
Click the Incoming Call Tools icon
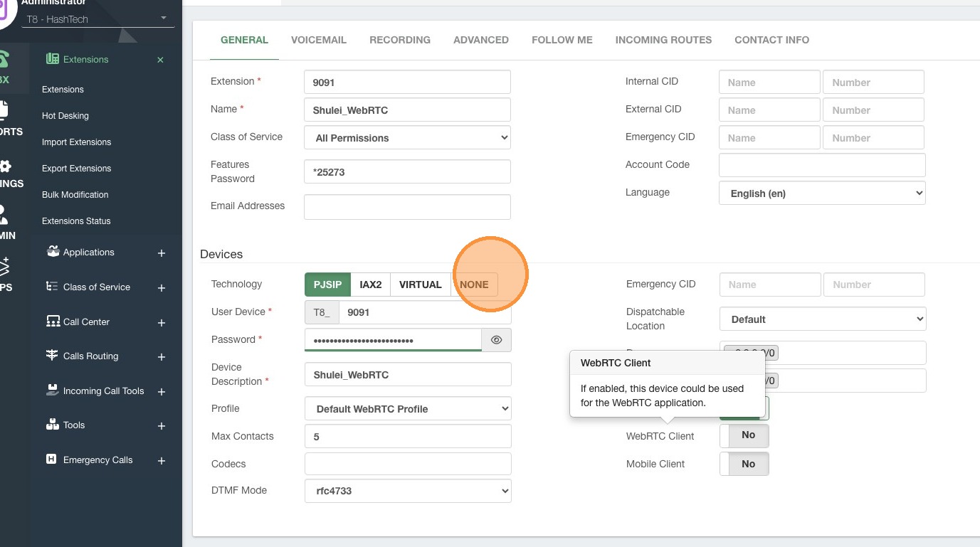[x=52, y=391]
